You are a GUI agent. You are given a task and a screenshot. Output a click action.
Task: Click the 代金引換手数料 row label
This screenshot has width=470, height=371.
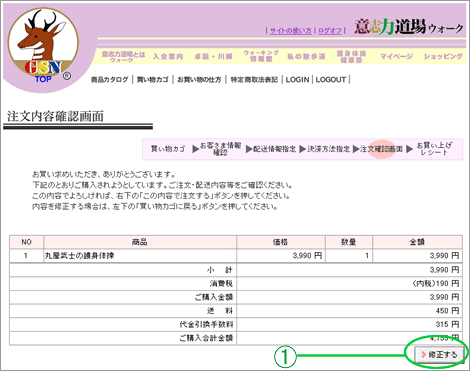[x=206, y=324]
